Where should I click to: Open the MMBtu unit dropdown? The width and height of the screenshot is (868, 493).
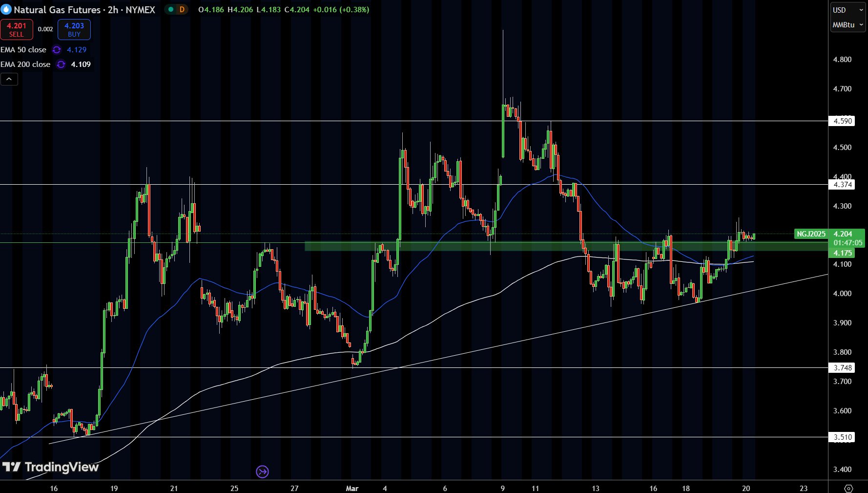click(x=848, y=24)
